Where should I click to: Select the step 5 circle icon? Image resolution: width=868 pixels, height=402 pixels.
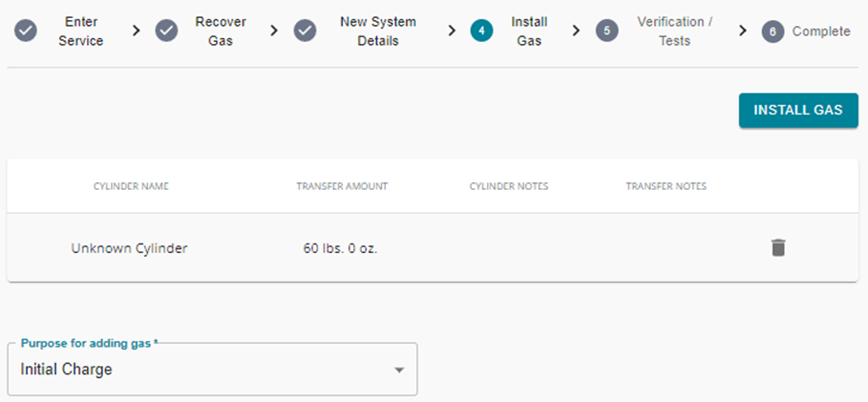point(606,31)
